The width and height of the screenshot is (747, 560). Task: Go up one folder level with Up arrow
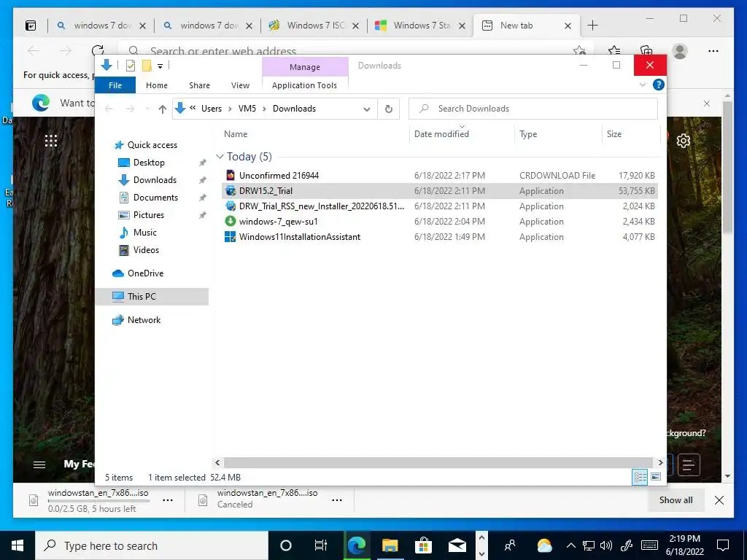pyautogui.click(x=163, y=109)
